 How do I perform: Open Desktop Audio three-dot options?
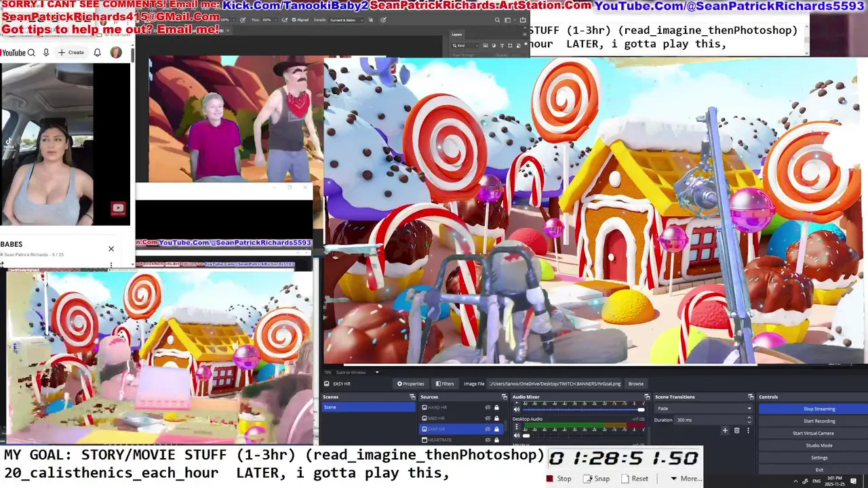(517, 426)
